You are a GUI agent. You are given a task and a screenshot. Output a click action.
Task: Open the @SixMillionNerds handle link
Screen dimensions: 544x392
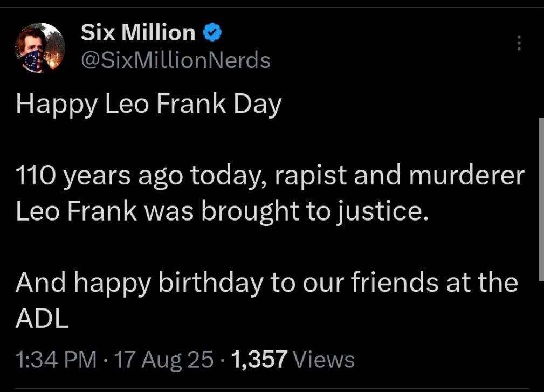(x=175, y=60)
